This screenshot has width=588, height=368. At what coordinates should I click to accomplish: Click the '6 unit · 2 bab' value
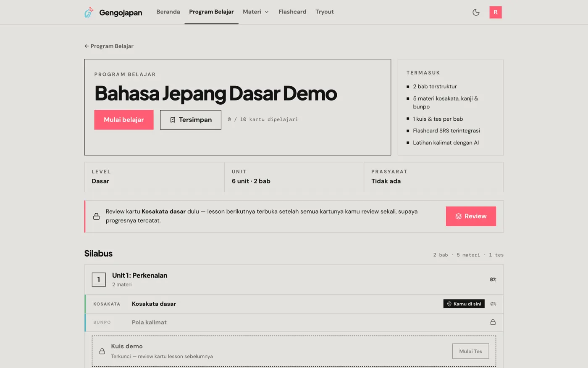[251, 181]
